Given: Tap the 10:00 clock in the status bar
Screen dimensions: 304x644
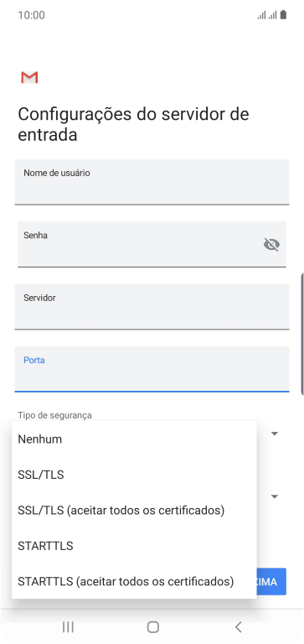Looking at the screenshot, I should [32, 15].
